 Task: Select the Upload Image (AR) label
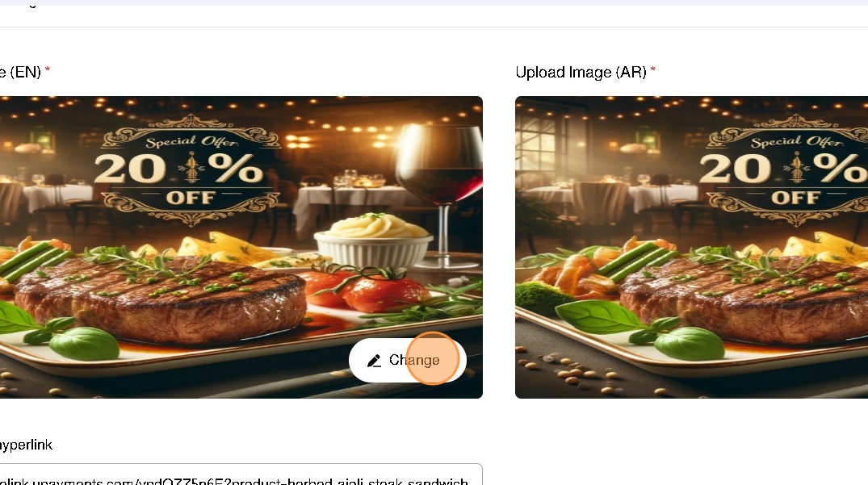coord(581,73)
